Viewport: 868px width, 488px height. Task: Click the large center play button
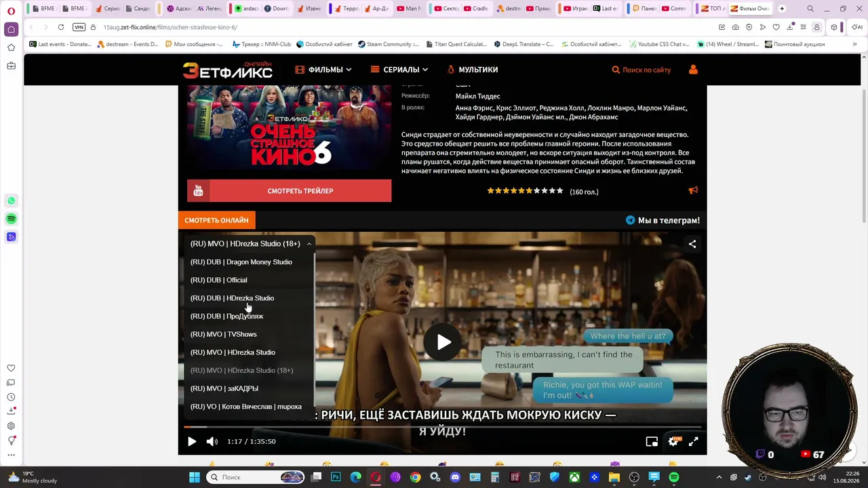click(x=443, y=342)
